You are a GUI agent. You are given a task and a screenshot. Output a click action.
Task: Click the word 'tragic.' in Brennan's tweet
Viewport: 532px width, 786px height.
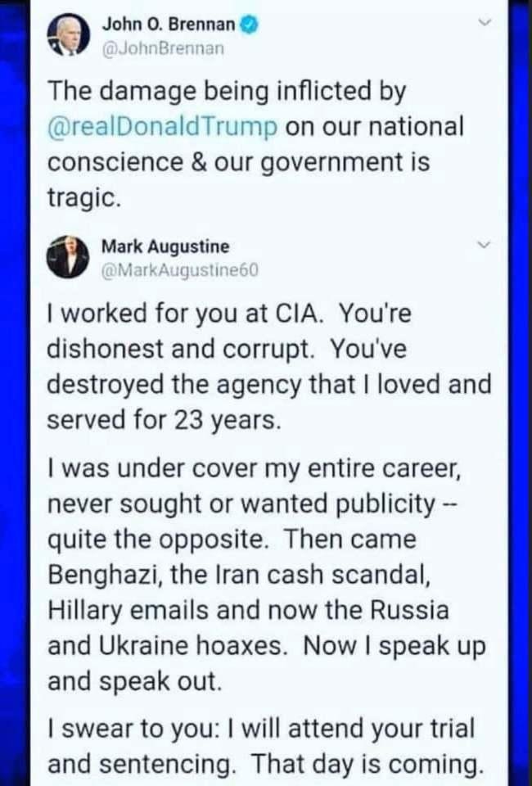pos(84,197)
